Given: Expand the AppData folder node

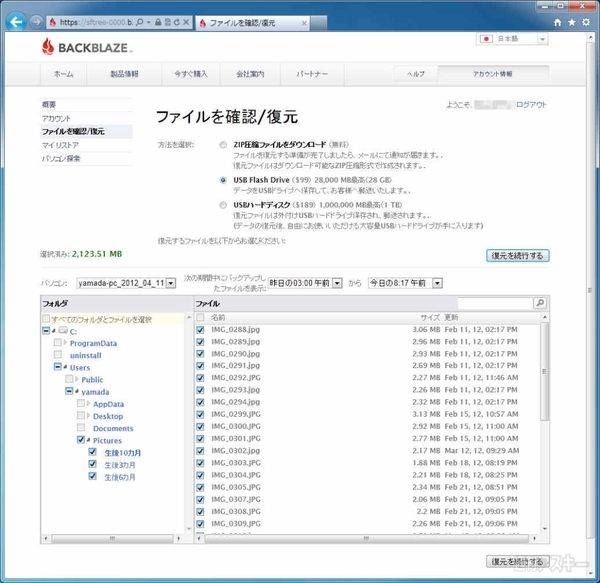Looking at the screenshot, I should (88, 404).
